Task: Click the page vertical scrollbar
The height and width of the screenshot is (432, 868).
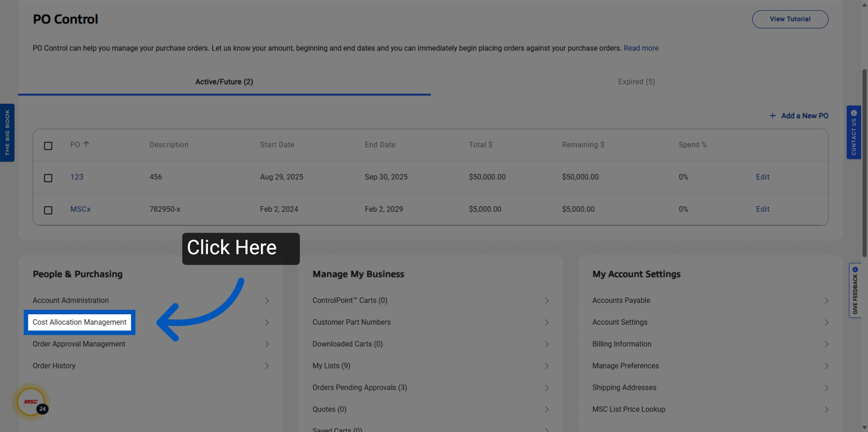Action: [864, 163]
